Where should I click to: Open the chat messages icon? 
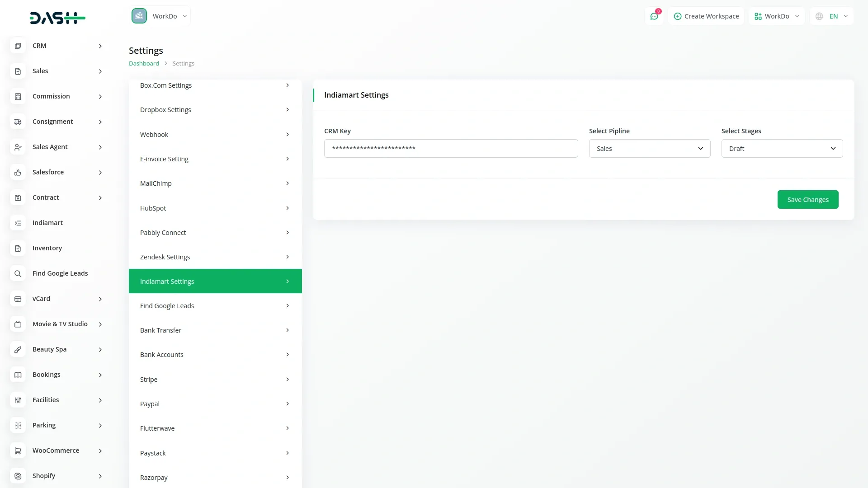[x=654, y=16]
